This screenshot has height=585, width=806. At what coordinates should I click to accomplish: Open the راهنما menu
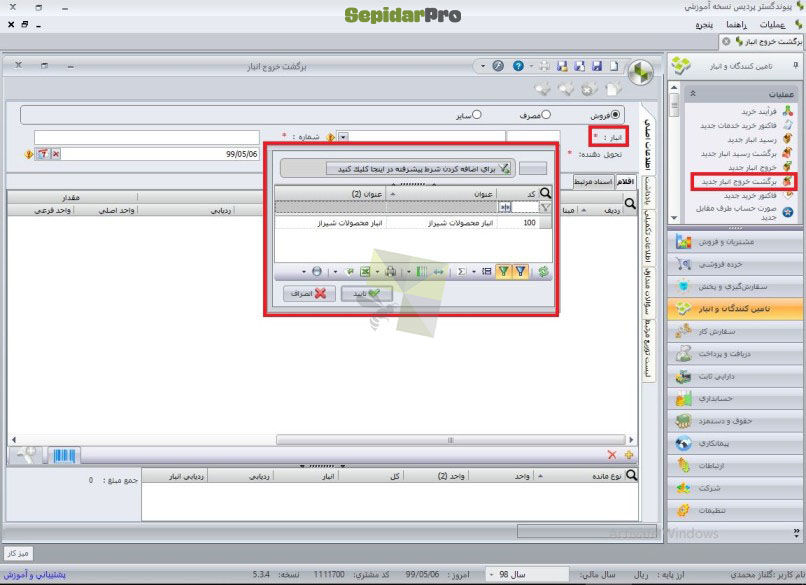[x=736, y=24]
